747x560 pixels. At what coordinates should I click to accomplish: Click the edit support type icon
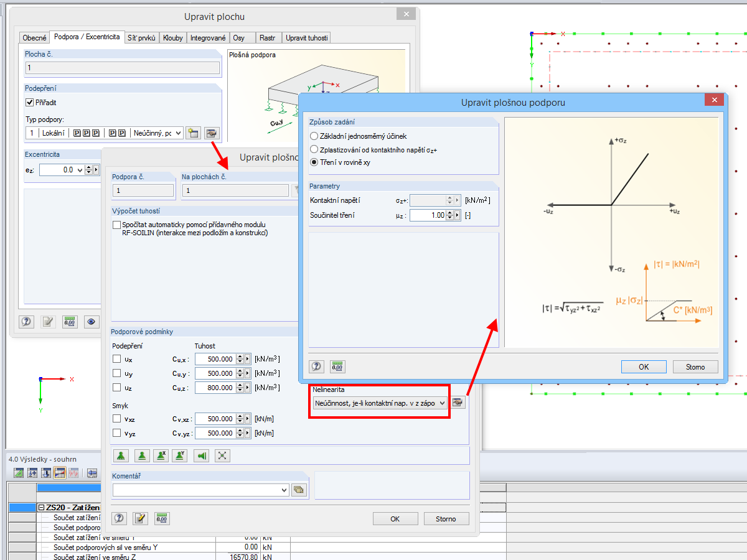212,133
